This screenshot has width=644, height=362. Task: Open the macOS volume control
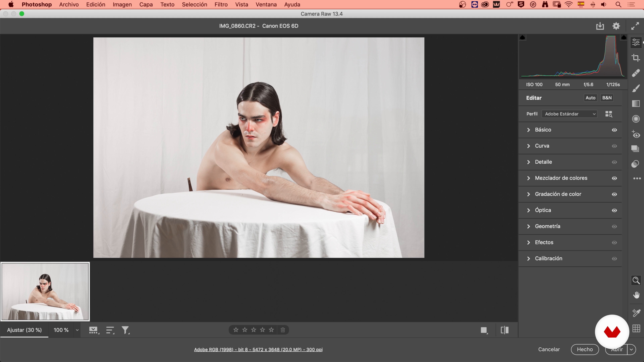[604, 5]
